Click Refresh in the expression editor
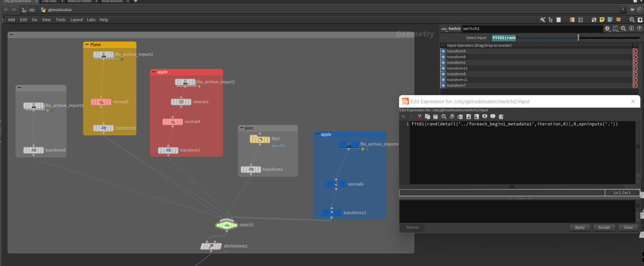 pos(412,228)
